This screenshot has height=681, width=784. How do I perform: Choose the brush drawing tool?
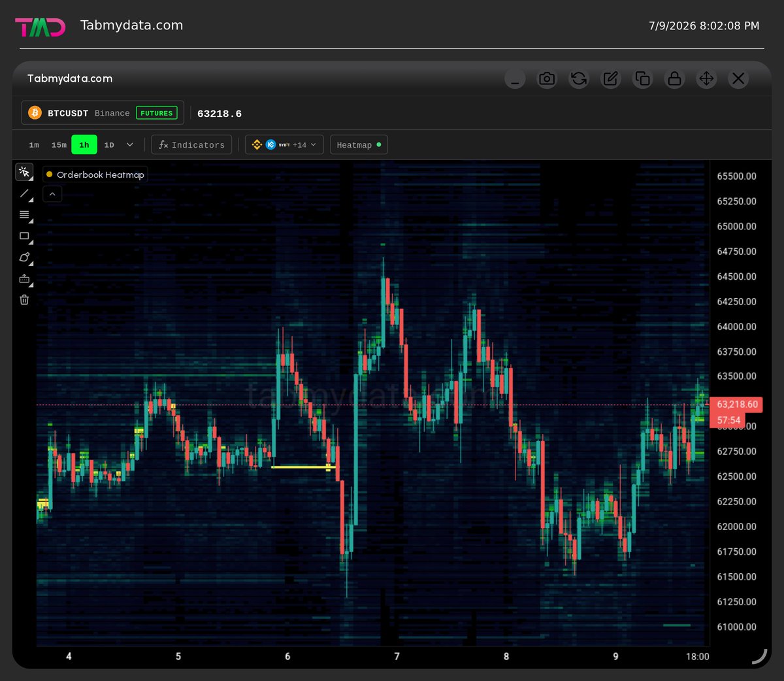coord(25,257)
